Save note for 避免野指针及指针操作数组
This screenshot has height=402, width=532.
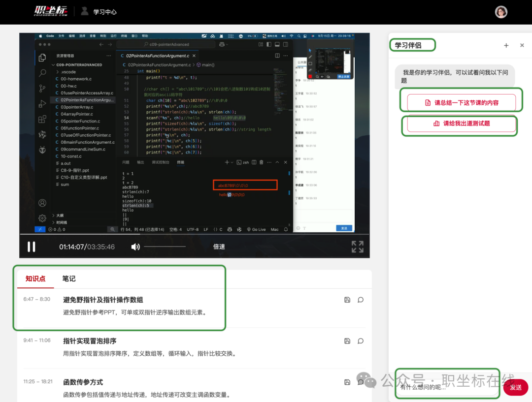[x=347, y=300]
